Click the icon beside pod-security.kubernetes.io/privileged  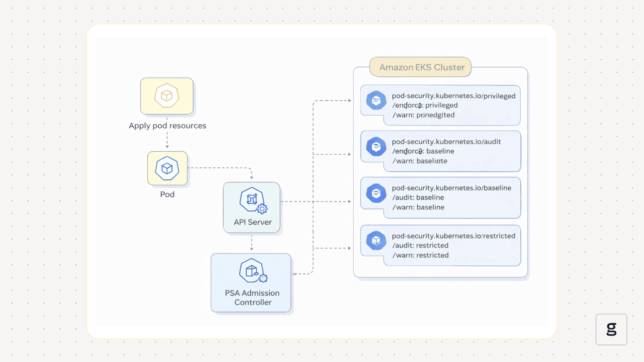(376, 101)
